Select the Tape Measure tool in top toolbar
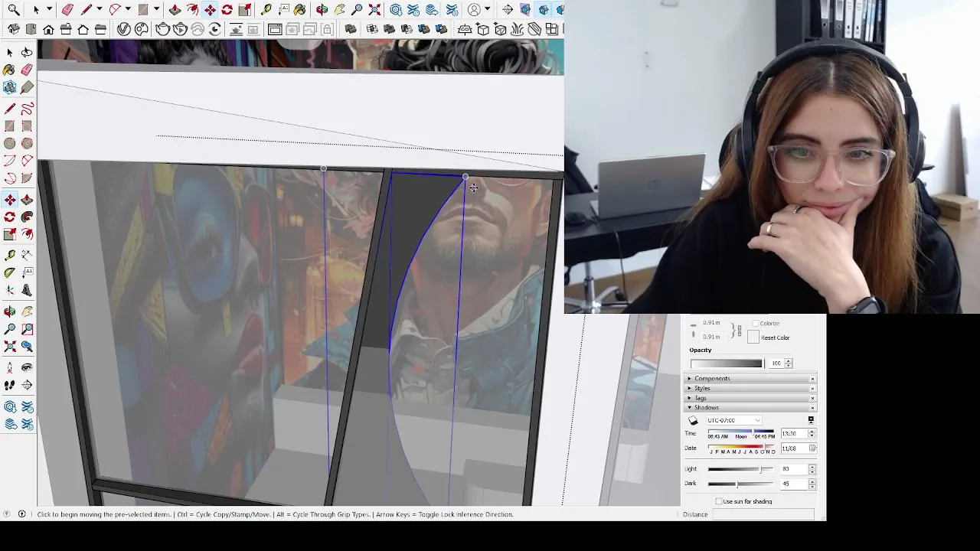The image size is (980, 551). (266, 10)
